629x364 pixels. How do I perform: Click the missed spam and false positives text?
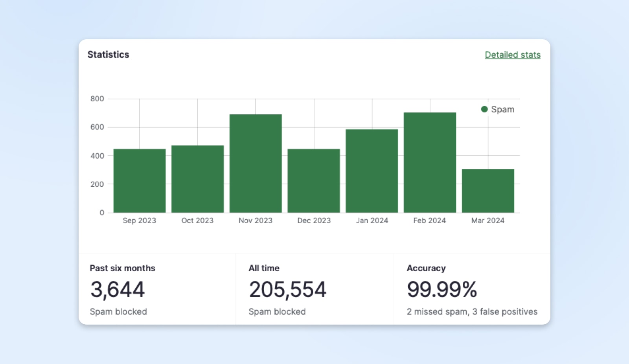click(472, 312)
